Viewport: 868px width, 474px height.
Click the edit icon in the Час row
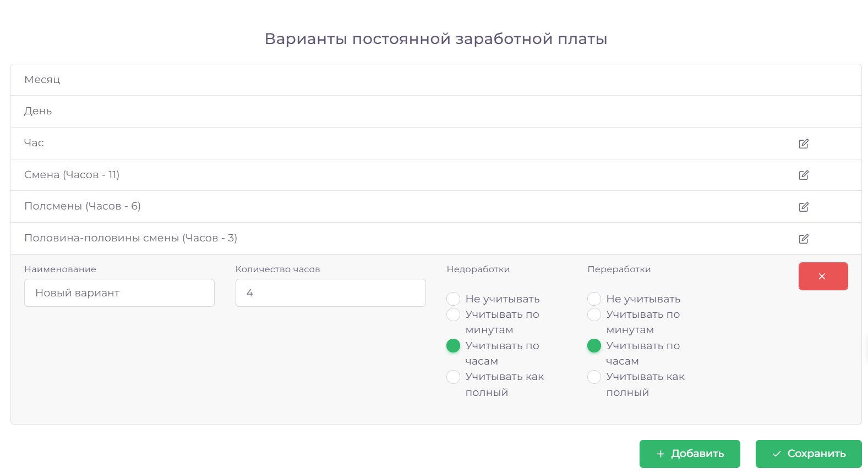click(804, 144)
